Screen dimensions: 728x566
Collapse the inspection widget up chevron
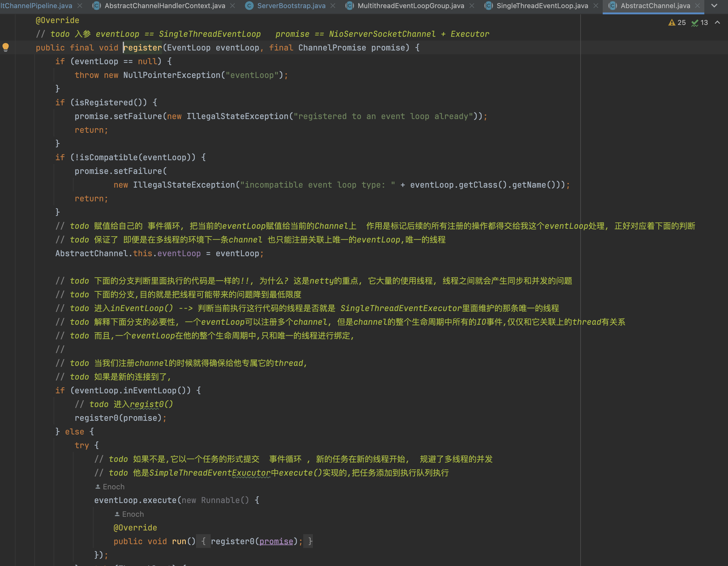pyautogui.click(x=717, y=23)
